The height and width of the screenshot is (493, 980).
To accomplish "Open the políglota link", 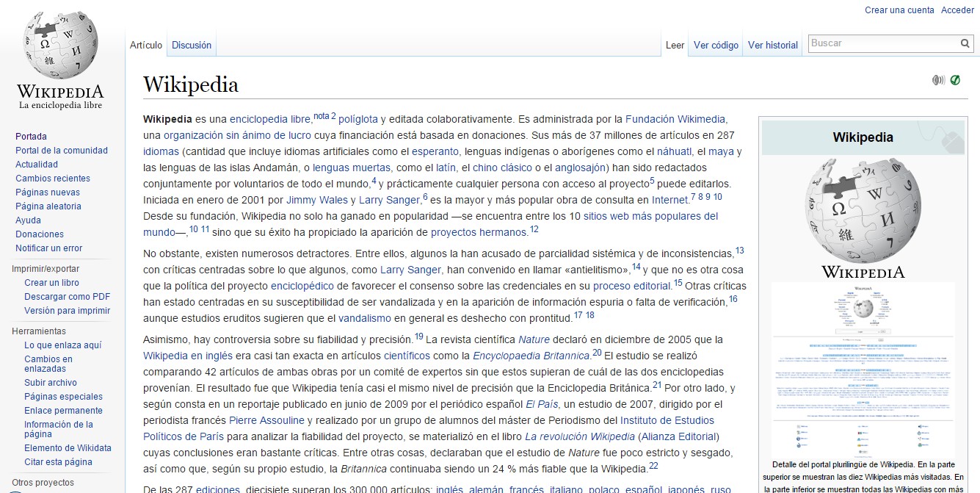I will click(x=358, y=119).
